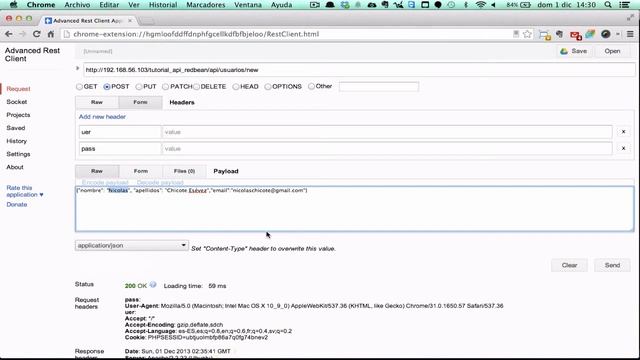The image size is (640, 360).
Task: Select the PUT method
Action: 139,87
